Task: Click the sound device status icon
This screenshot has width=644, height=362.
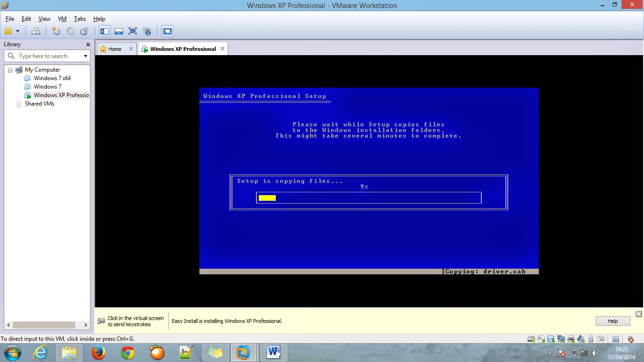Action: click(580, 338)
